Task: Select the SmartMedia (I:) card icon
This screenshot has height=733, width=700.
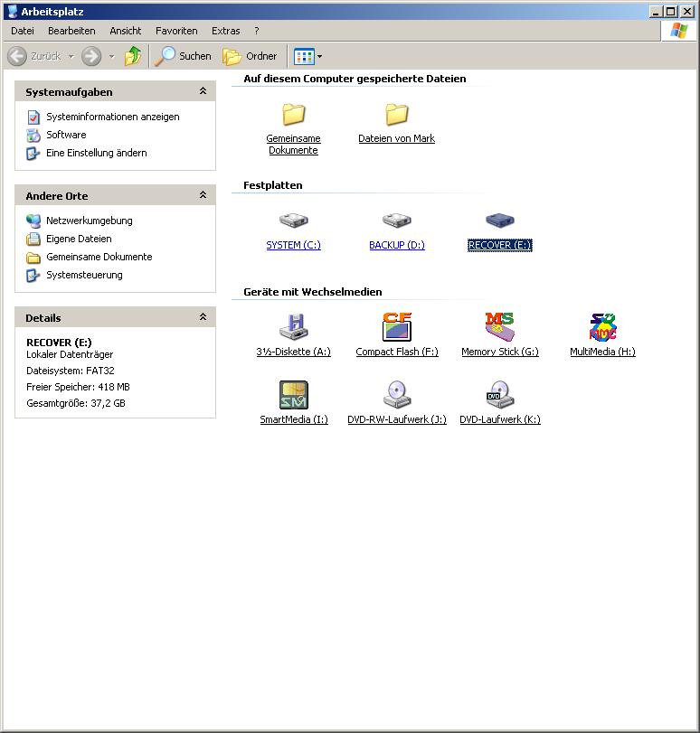Action: click(294, 395)
